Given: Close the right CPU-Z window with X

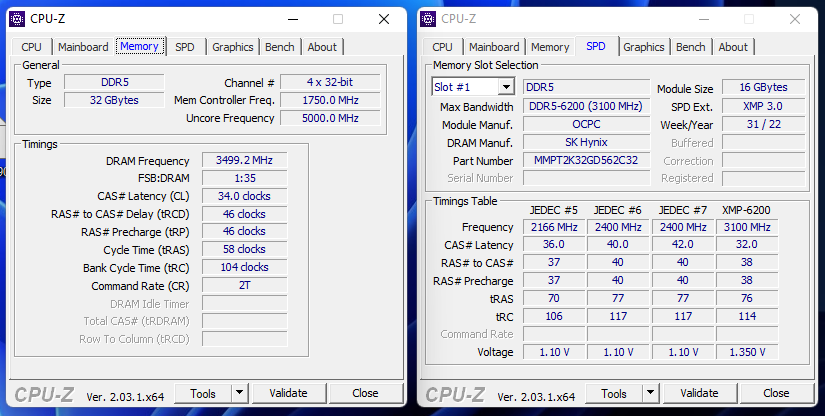Looking at the screenshot, I should click(795, 19).
